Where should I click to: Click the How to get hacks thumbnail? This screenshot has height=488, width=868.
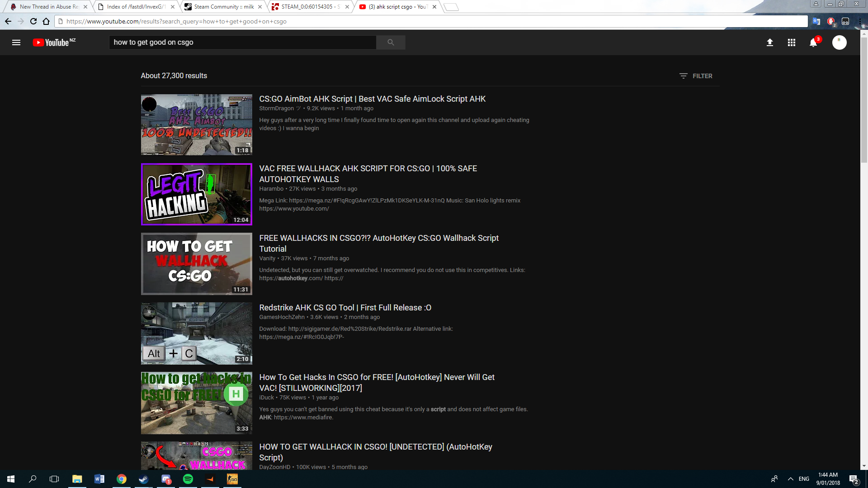pyautogui.click(x=197, y=403)
